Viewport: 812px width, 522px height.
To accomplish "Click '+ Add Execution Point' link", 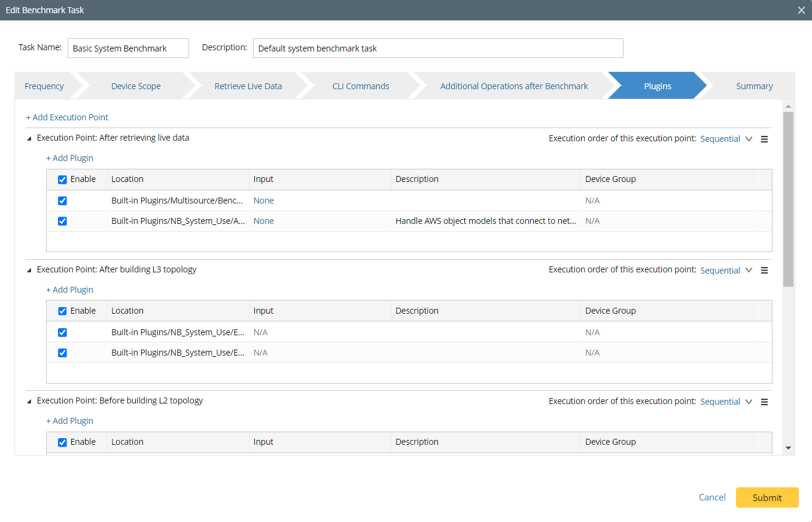I will click(67, 117).
